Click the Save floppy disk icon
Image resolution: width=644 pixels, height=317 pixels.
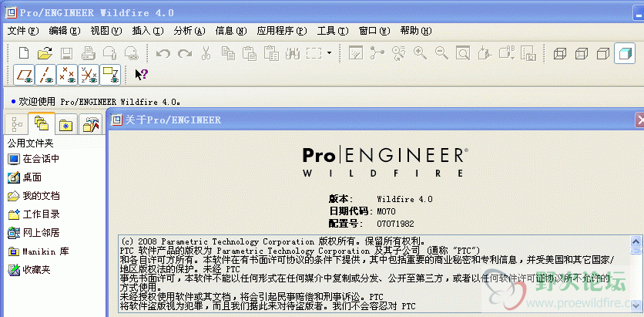(x=66, y=53)
